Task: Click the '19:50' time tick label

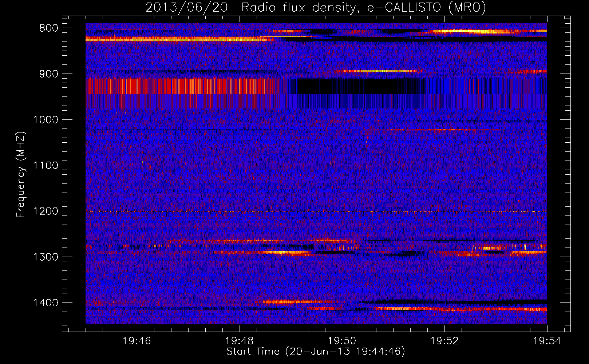Action: 342,341
